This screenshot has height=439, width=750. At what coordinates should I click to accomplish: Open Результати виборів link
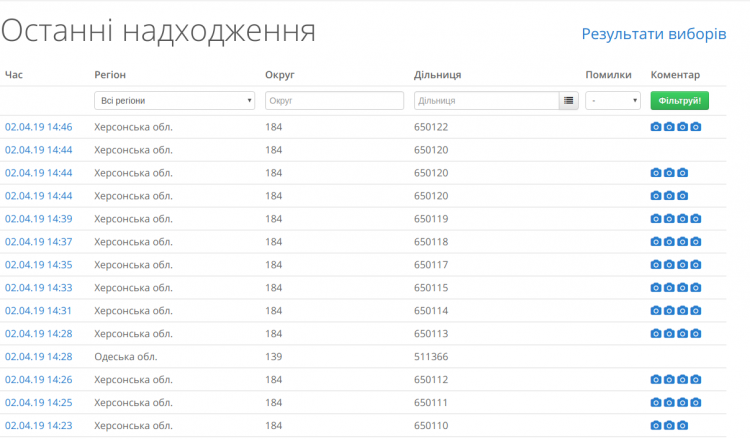tap(654, 34)
